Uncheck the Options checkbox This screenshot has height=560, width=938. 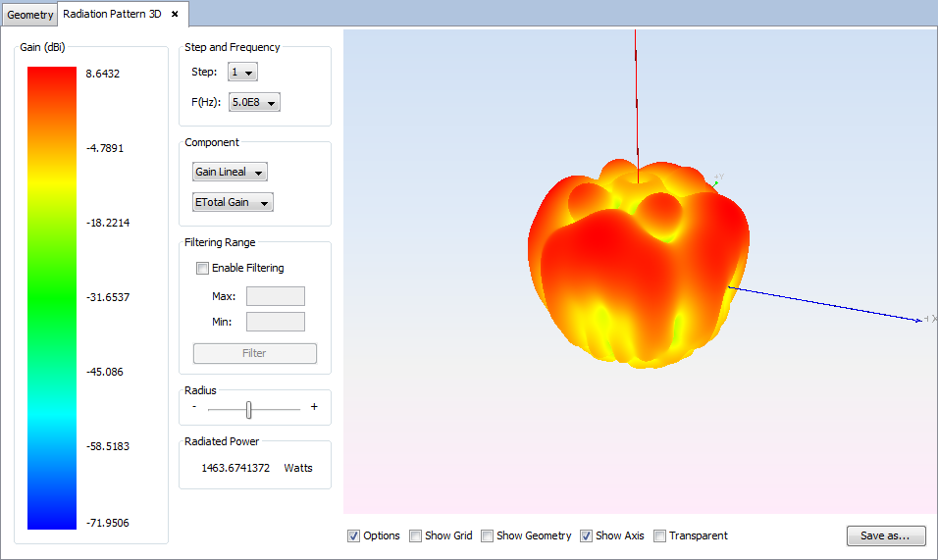click(x=353, y=536)
